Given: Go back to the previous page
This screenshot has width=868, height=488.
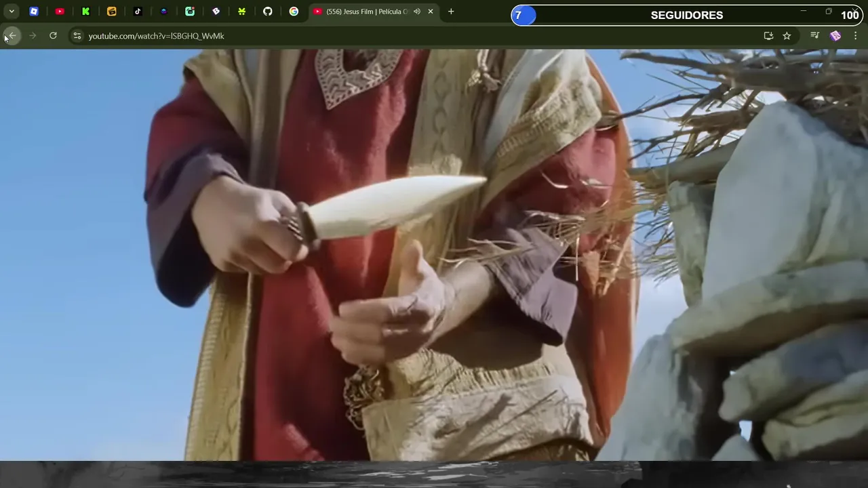Looking at the screenshot, I should coord(12,36).
